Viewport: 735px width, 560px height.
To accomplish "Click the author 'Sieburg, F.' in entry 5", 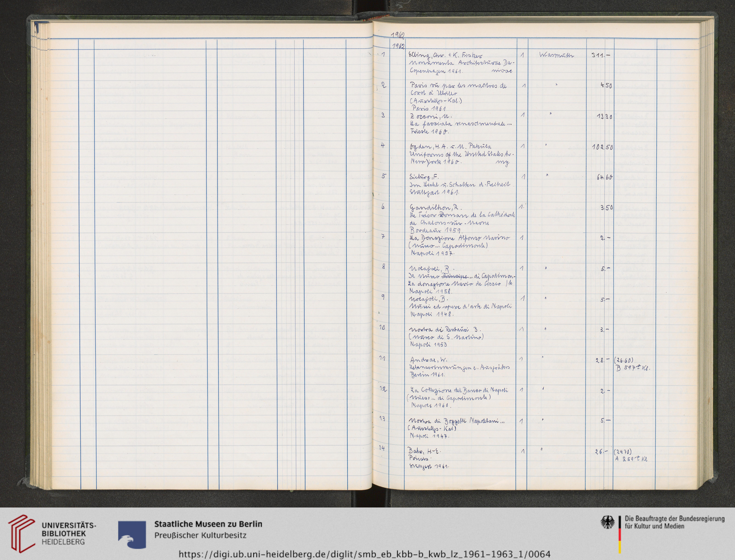I will click(x=424, y=177).
